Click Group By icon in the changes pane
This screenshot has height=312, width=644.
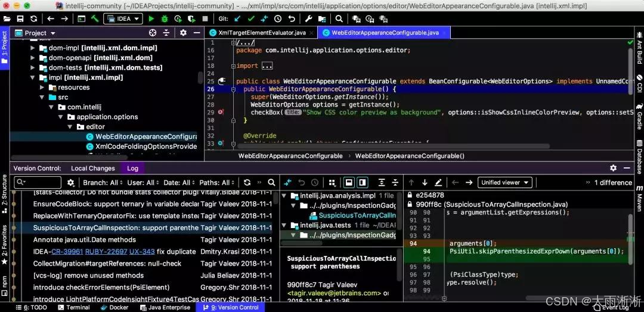(332, 182)
